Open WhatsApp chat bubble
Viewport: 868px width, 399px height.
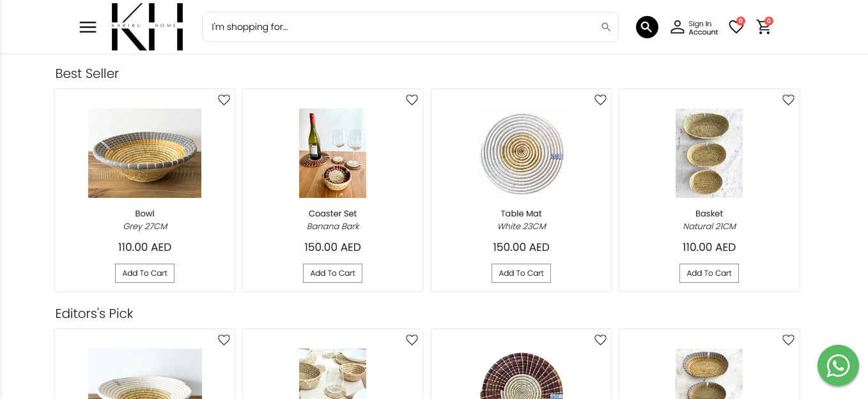[838, 366]
